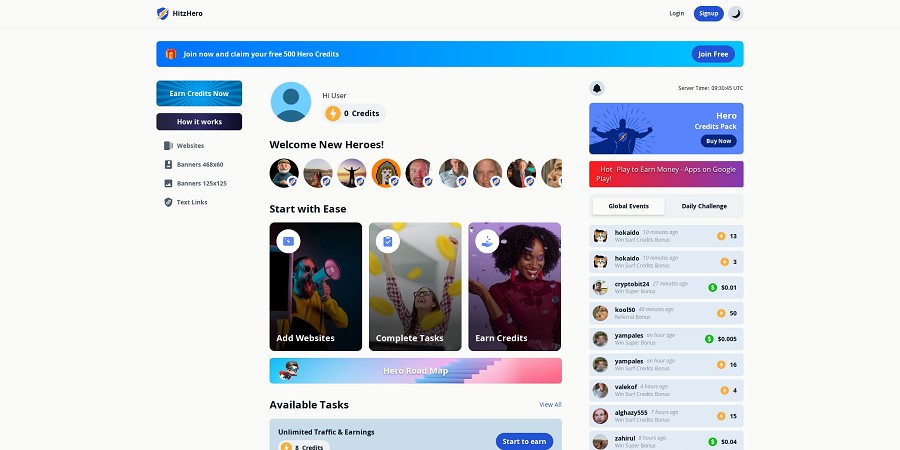Click the lightning credits coin icon
Viewport: 900px width, 450px height.
pyautogui.click(x=333, y=114)
